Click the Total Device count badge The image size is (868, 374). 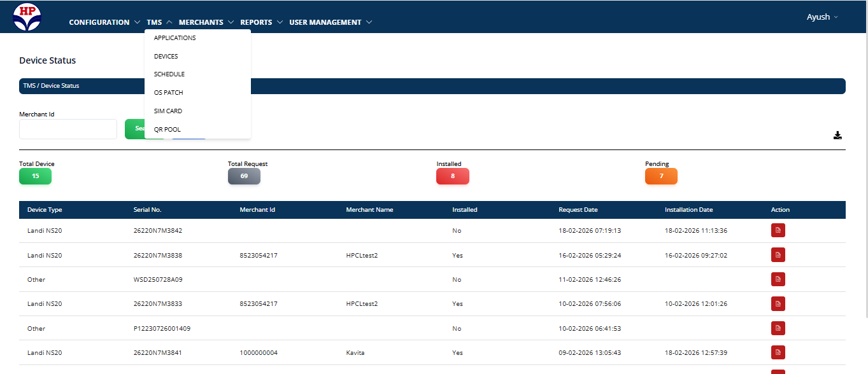point(35,176)
